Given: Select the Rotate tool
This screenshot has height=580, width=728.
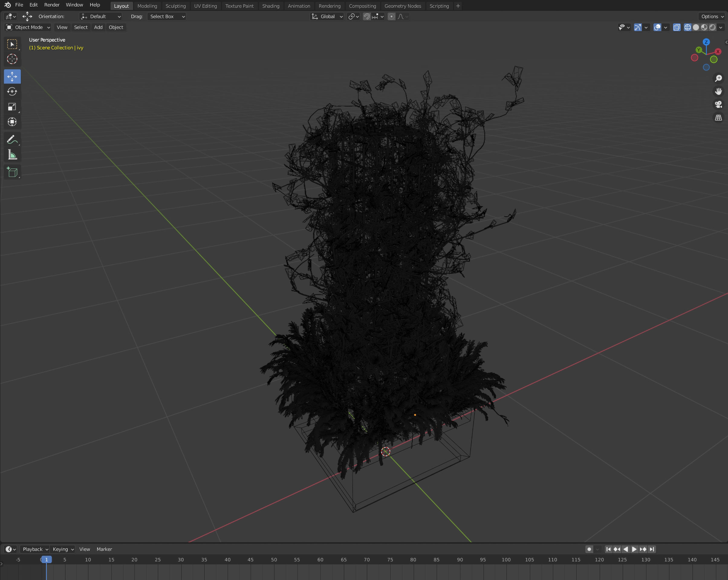Looking at the screenshot, I should point(12,92).
